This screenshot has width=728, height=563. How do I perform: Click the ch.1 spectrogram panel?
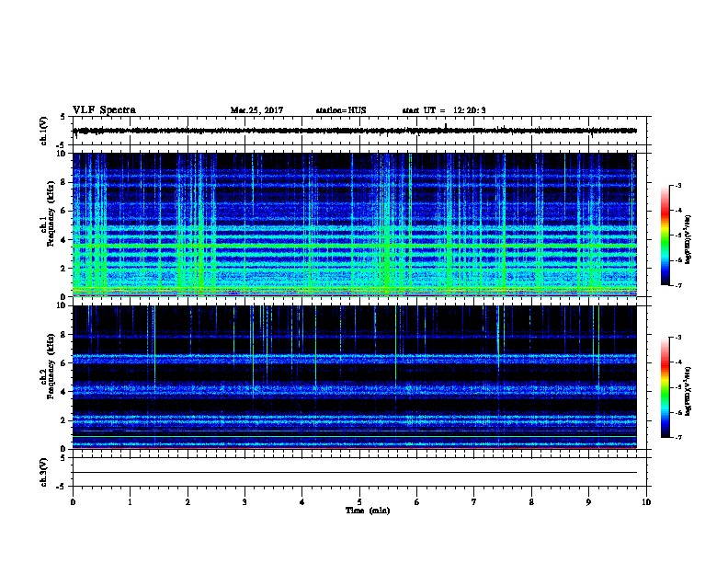pos(355,224)
